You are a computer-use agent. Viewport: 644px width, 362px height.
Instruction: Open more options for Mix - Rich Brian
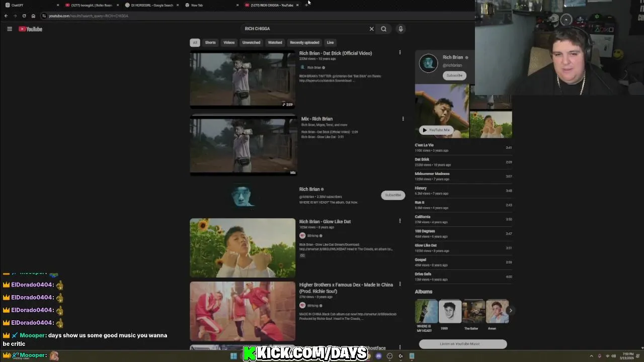pyautogui.click(x=403, y=119)
